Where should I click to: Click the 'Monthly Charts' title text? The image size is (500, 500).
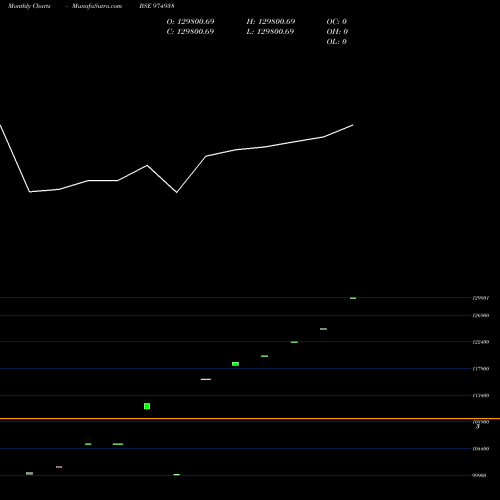click(29, 6)
